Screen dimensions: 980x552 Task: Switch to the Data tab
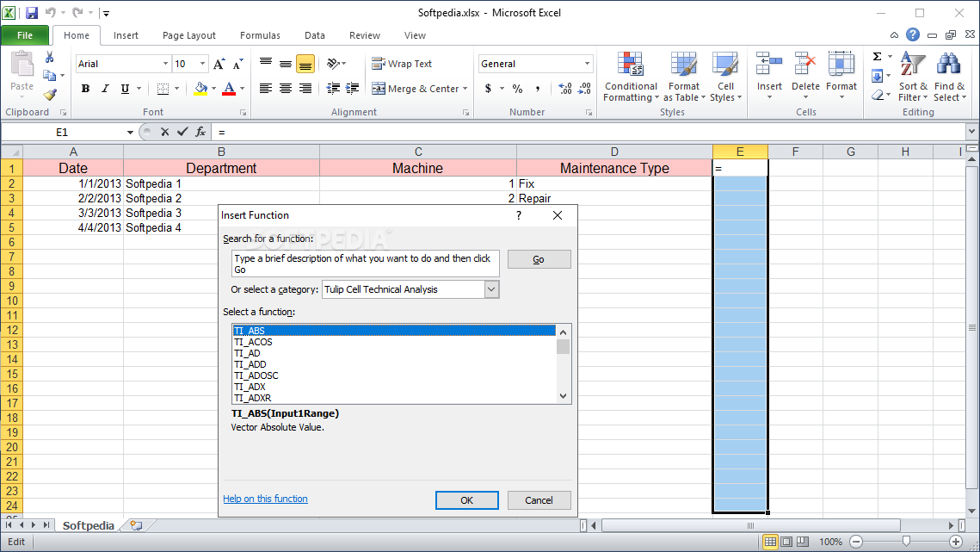(314, 35)
